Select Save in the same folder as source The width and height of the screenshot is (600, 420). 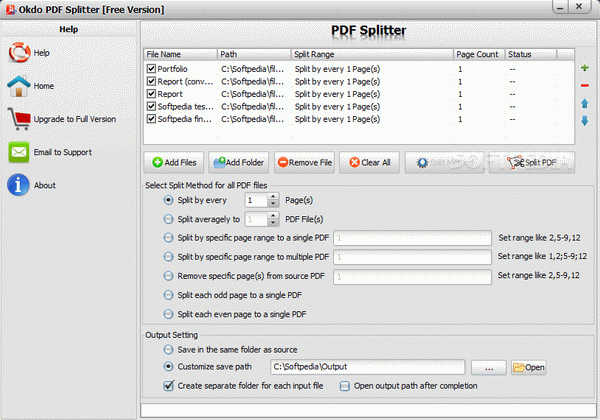[x=168, y=349]
